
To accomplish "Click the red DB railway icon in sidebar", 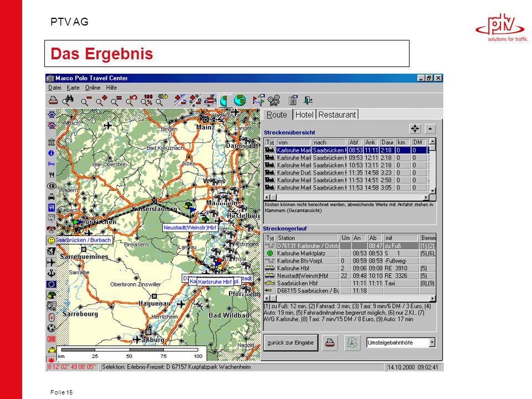I will click(x=51, y=339).
